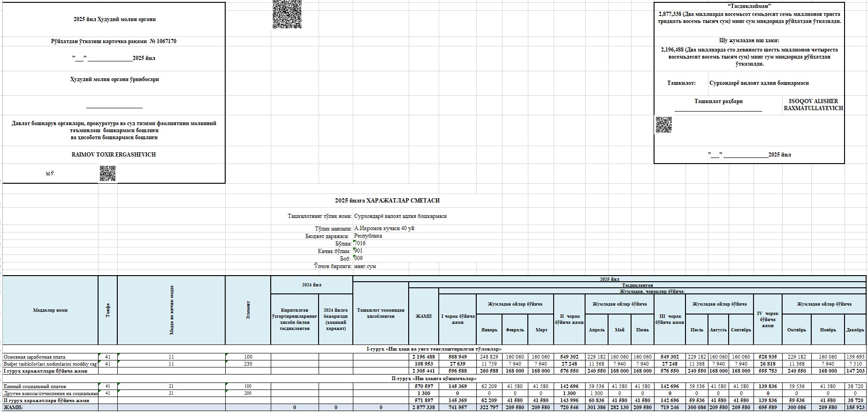Select the grand total cell 2 877 338
Viewport: 868px width, 412px height.
[423, 408]
